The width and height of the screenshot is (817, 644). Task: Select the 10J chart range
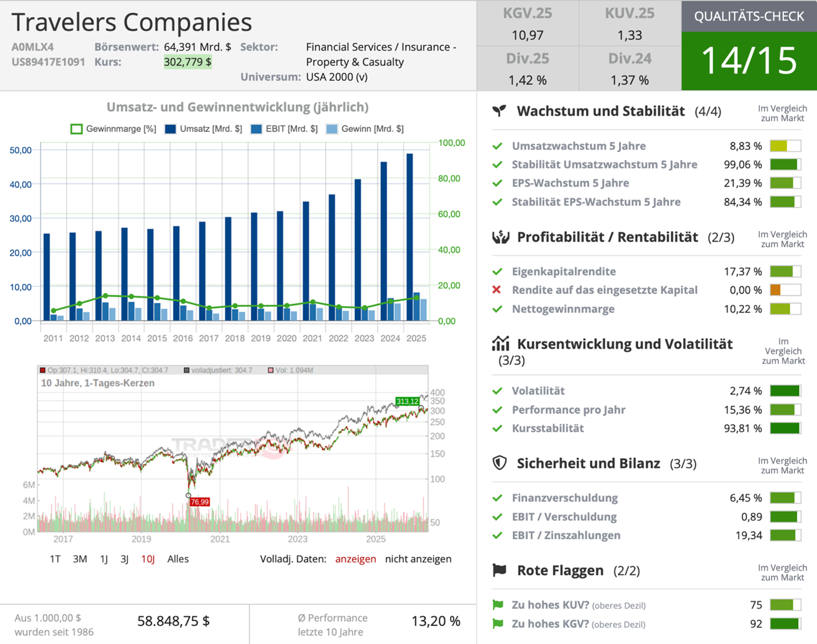coord(148,559)
